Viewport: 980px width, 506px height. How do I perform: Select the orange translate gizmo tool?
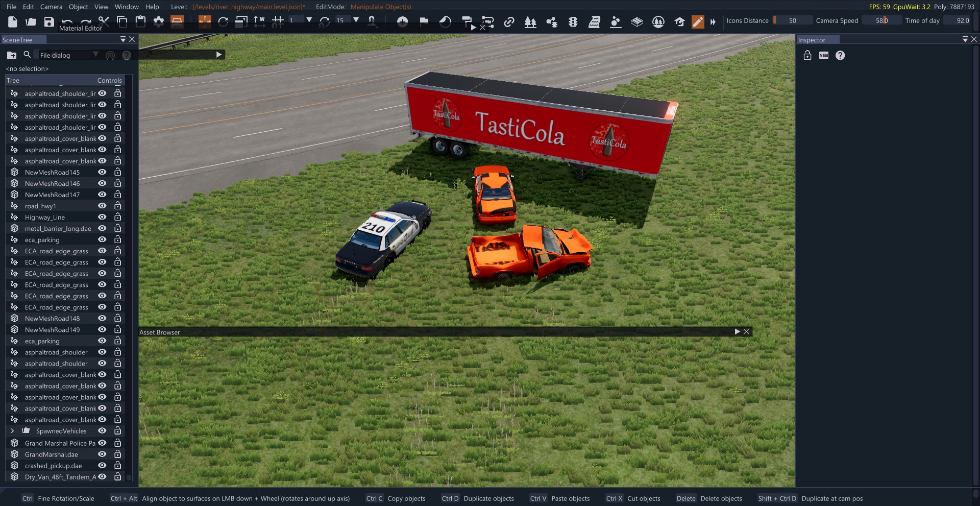pos(205,21)
